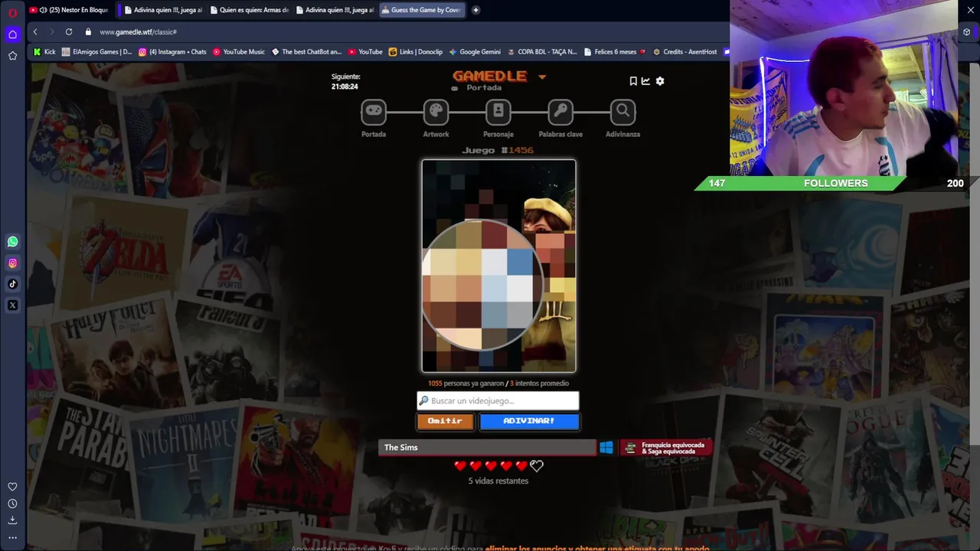Screen dimensions: 980x551
Task: Open downloads icon in sidebar
Action: [12, 520]
